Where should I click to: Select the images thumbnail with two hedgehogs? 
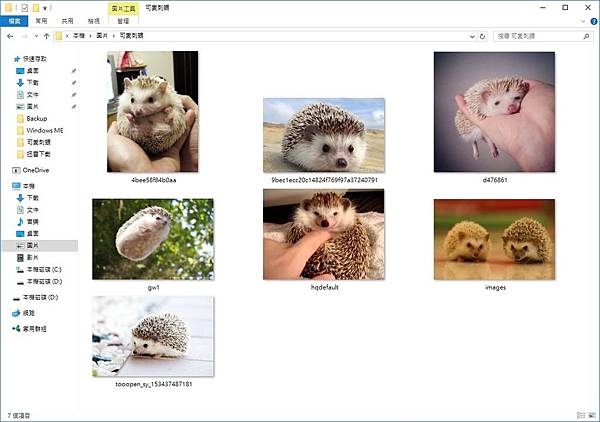494,240
